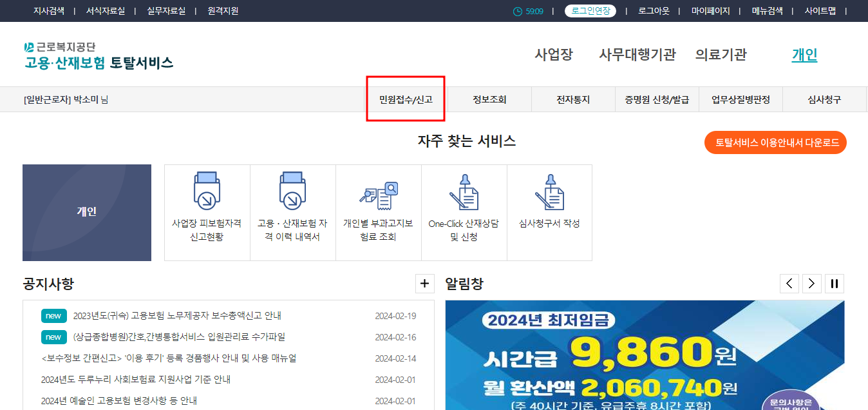The image size is (868, 410).
Task: Open the 업무상질병판정 menu
Action: point(741,99)
